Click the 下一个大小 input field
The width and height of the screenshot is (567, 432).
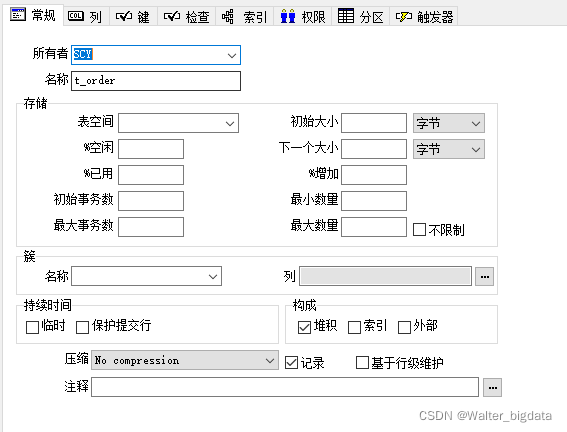tap(374, 149)
